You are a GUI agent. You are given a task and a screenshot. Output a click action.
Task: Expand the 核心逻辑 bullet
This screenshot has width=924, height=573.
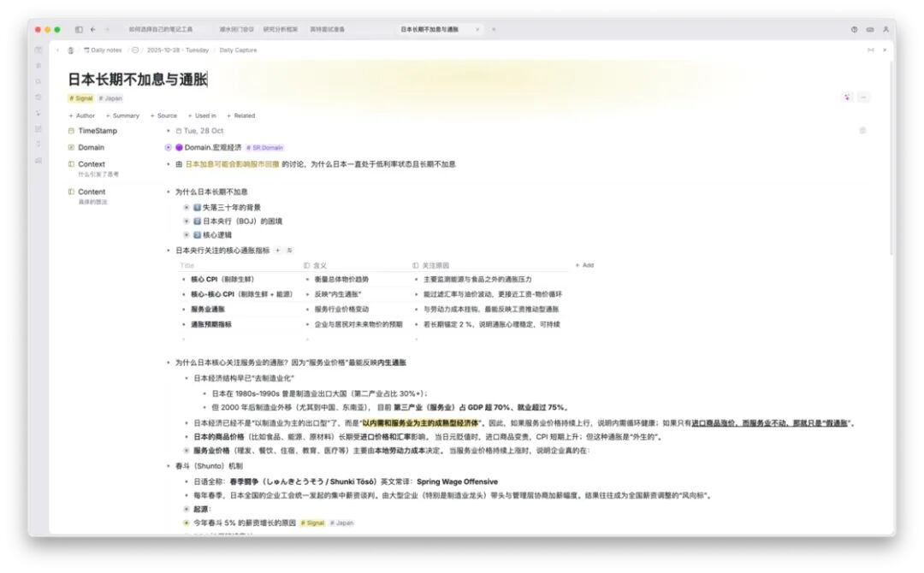187,234
